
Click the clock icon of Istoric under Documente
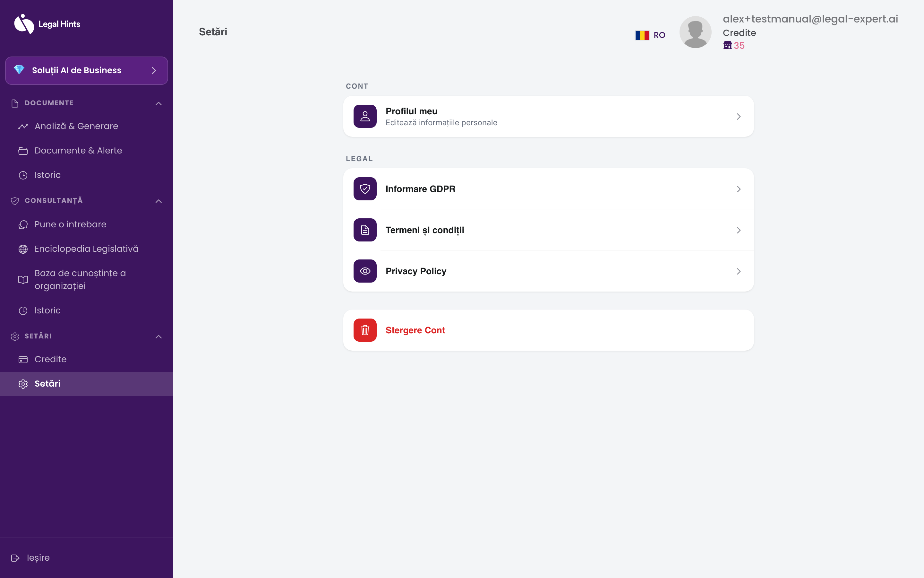pyautogui.click(x=23, y=175)
